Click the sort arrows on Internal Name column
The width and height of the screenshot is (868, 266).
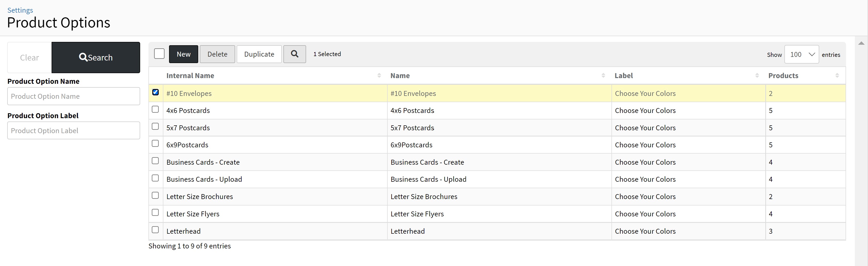(379, 76)
